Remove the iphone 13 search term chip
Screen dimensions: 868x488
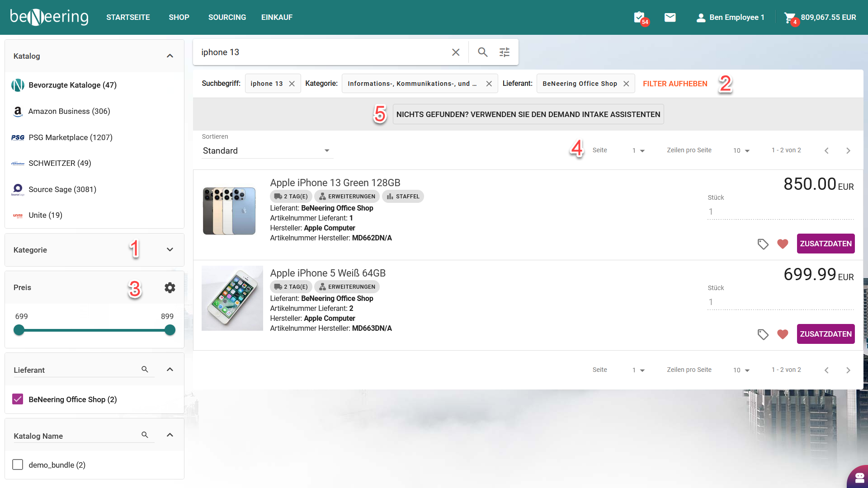[x=292, y=84]
